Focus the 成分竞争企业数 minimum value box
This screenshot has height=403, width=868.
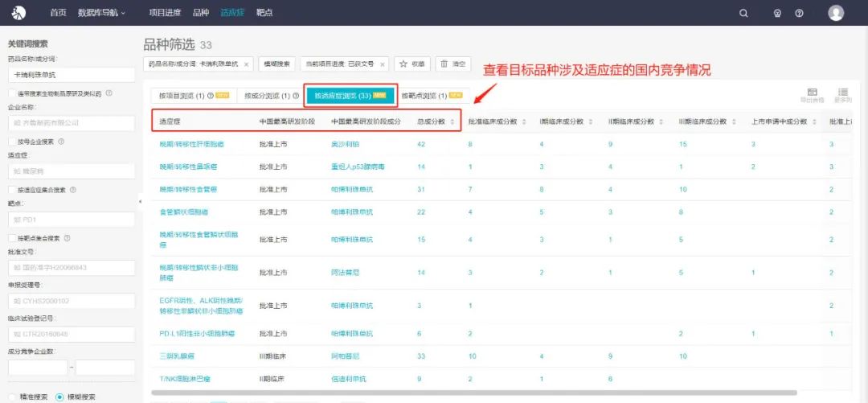click(x=38, y=368)
